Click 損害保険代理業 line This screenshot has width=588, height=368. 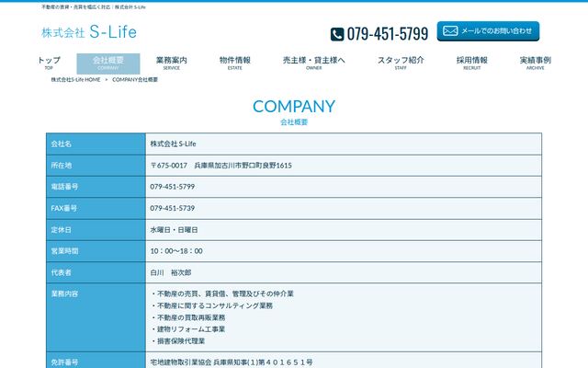pos(177,341)
